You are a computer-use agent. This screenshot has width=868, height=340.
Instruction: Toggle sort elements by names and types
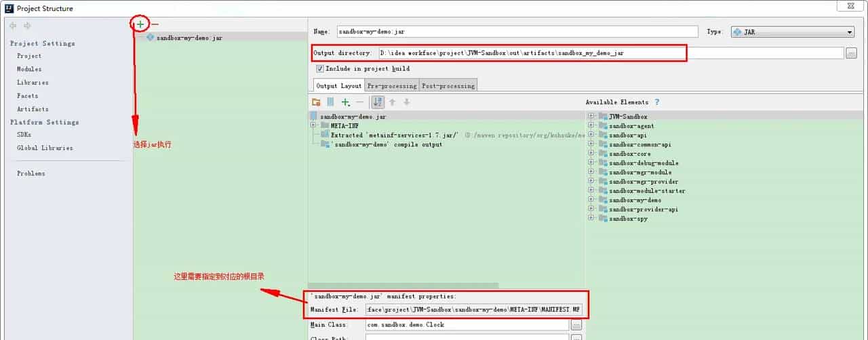click(x=378, y=102)
